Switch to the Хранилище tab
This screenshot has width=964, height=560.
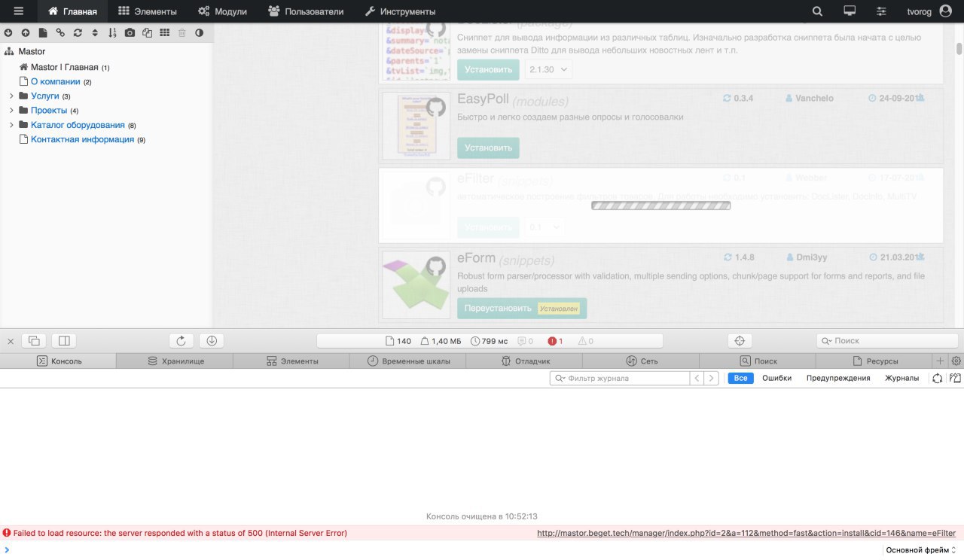coord(175,361)
